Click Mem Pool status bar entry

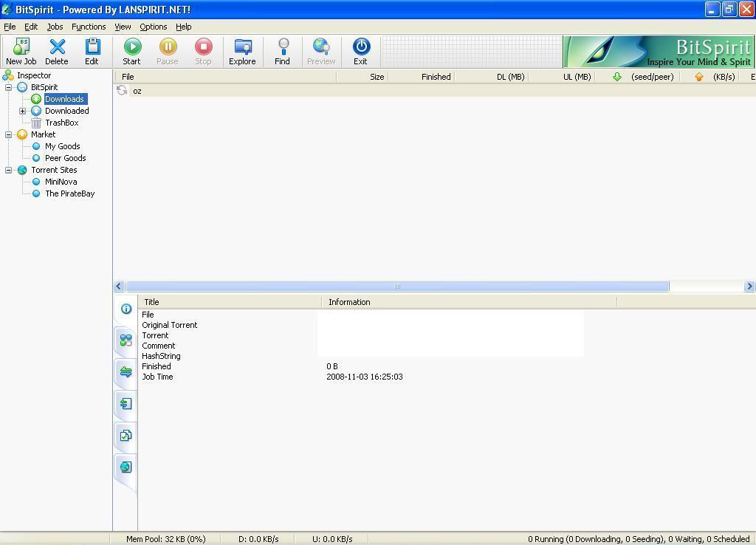click(166, 539)
